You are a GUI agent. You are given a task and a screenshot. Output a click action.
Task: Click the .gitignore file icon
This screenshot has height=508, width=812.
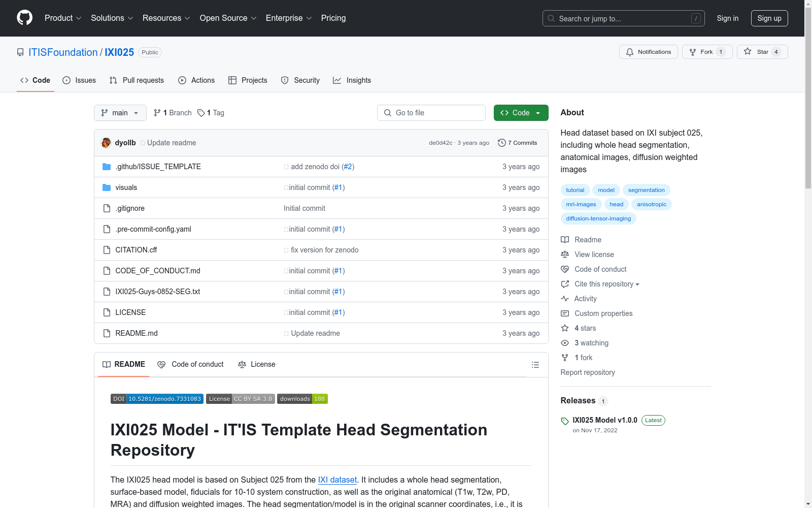pyautogui.click(x=107, y=208)
